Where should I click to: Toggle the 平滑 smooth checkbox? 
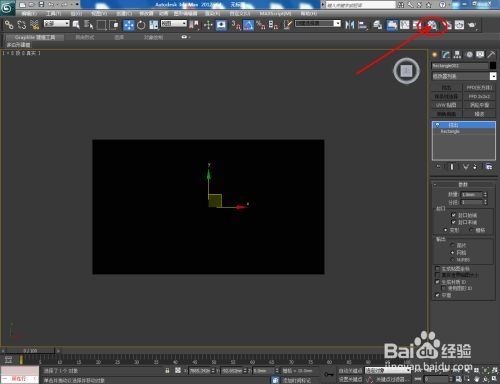coord(438,295)
